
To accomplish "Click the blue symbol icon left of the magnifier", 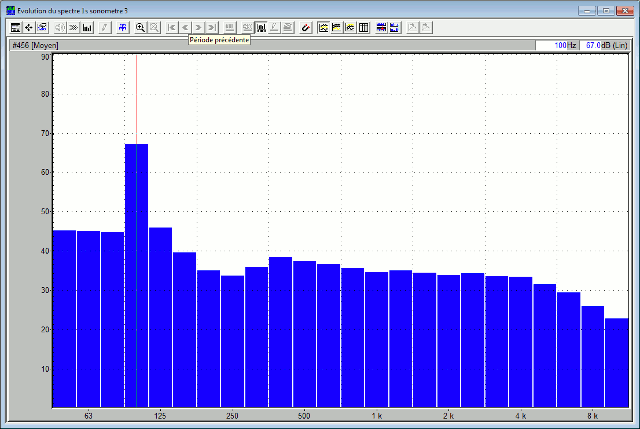I will 122,27.
